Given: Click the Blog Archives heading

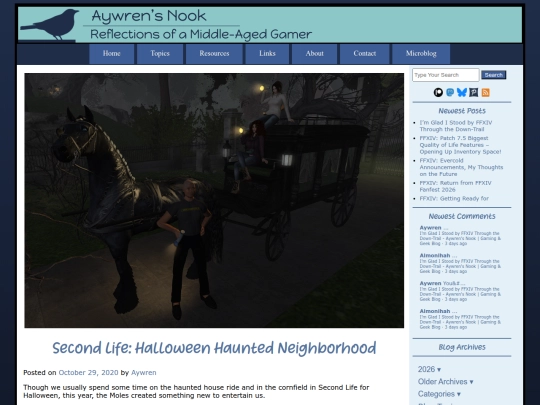Looking at the screenshot, I should click(462, 347).
